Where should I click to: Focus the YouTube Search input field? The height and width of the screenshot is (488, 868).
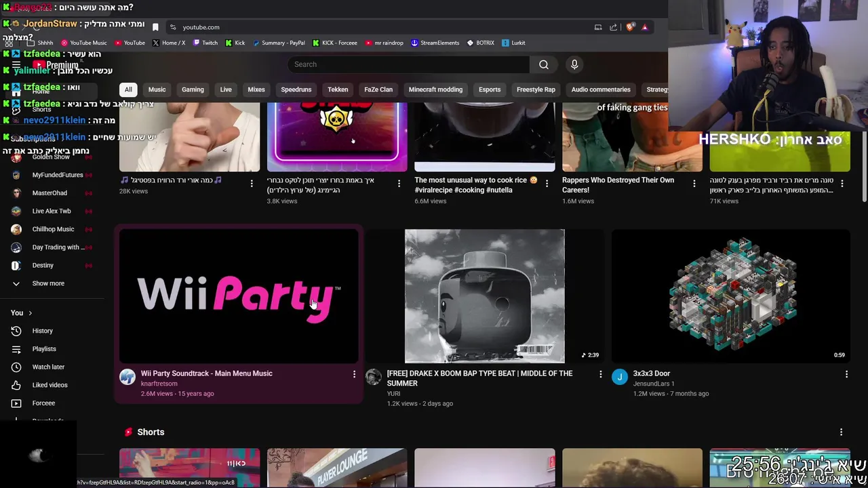(x=408, y=64)
